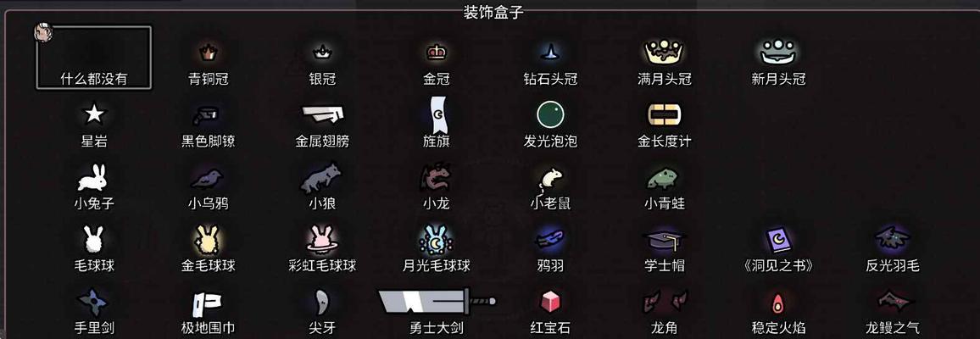
Task: Pick the 学士帽 graduation cap decoration
Action: tap(664, 241)
